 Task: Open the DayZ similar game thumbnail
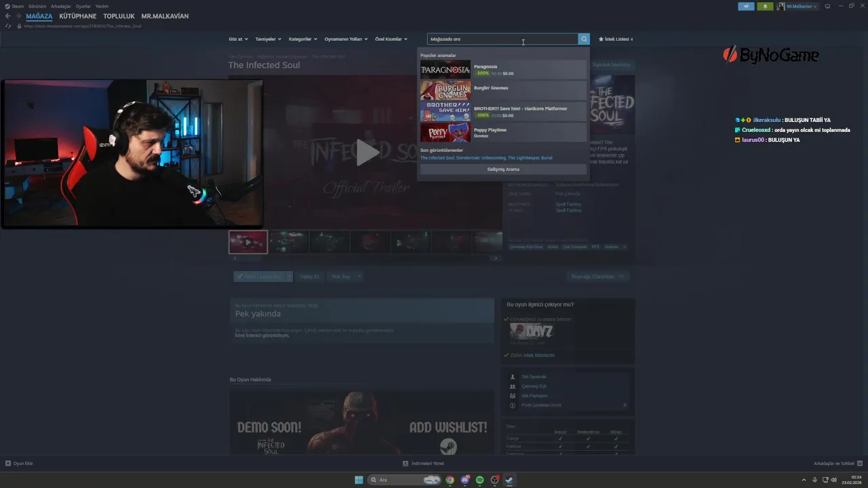point(531,331)
